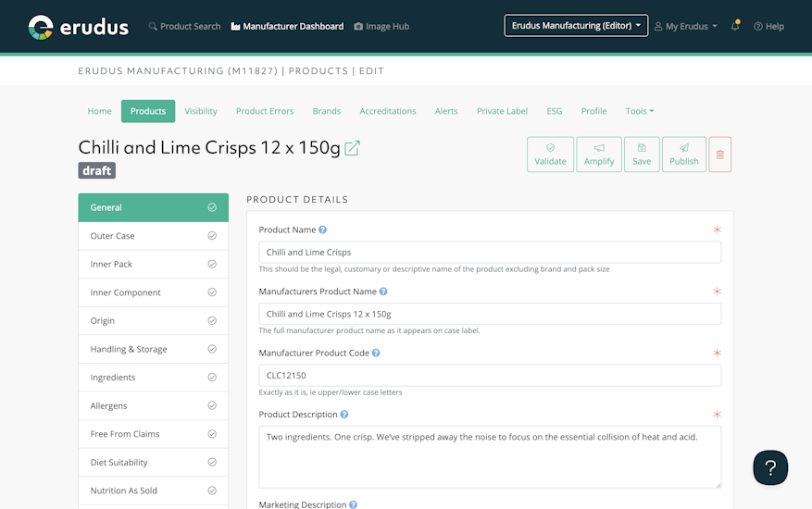Open My Erudus menu

coord(686,27)
